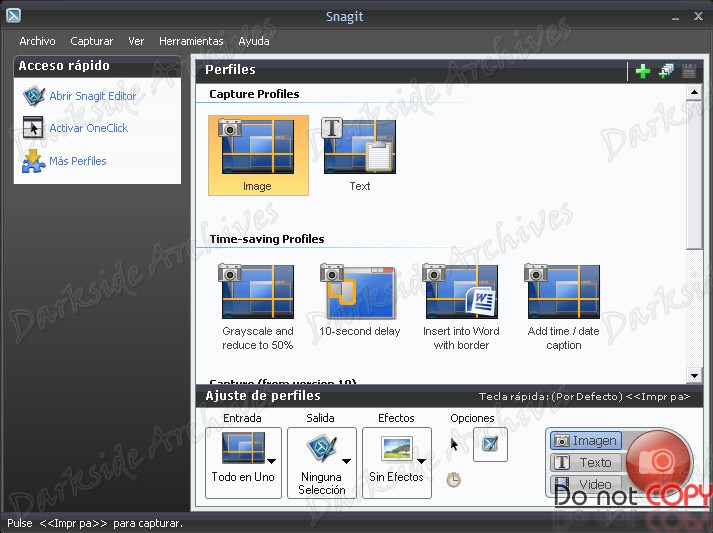Click the OneClick cursor icon
Viewport: 713px width, 533px height.
click(33, 127)
